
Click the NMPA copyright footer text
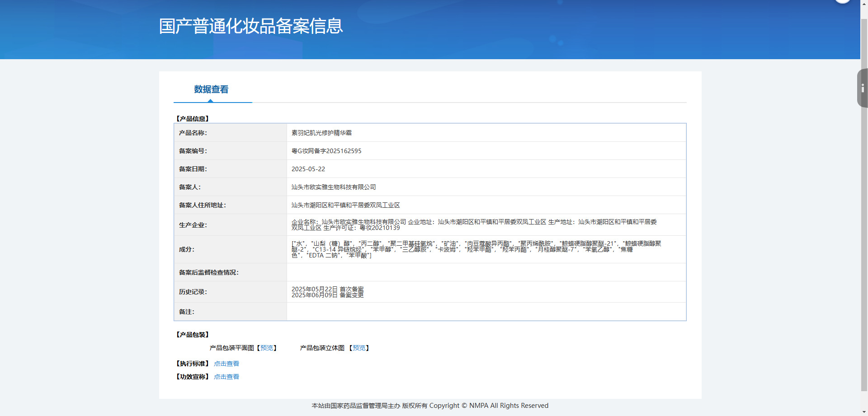pos(430,406)
